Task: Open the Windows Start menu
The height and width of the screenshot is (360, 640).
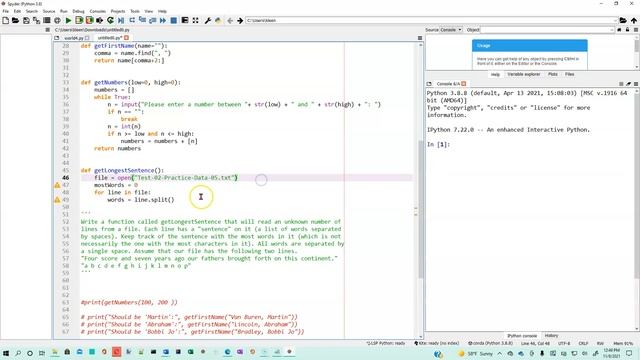Action: tap(6, 353)
